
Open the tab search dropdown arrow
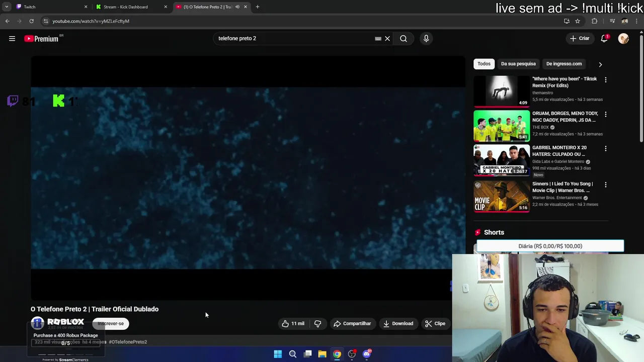7,7
